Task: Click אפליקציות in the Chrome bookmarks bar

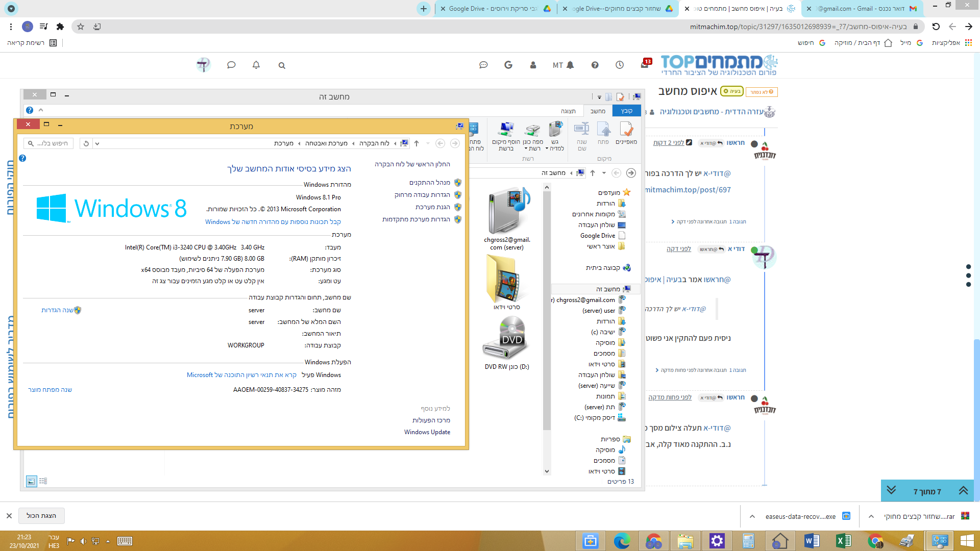Action: click(x=952, y=43)
